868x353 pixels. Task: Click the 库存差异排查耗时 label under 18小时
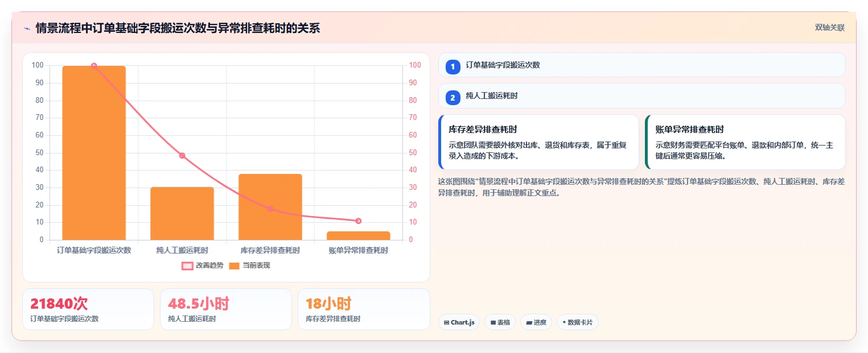[333, 319]
